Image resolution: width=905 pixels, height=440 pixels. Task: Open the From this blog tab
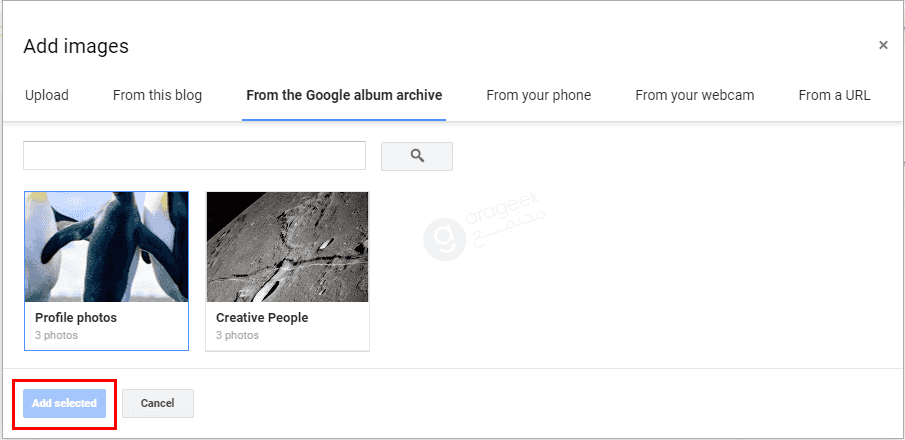coord(158,95)
